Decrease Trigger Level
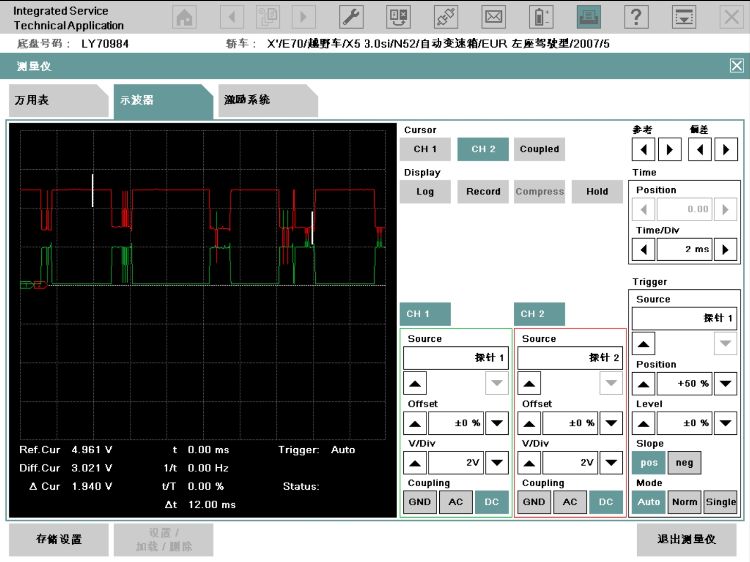 726,423
